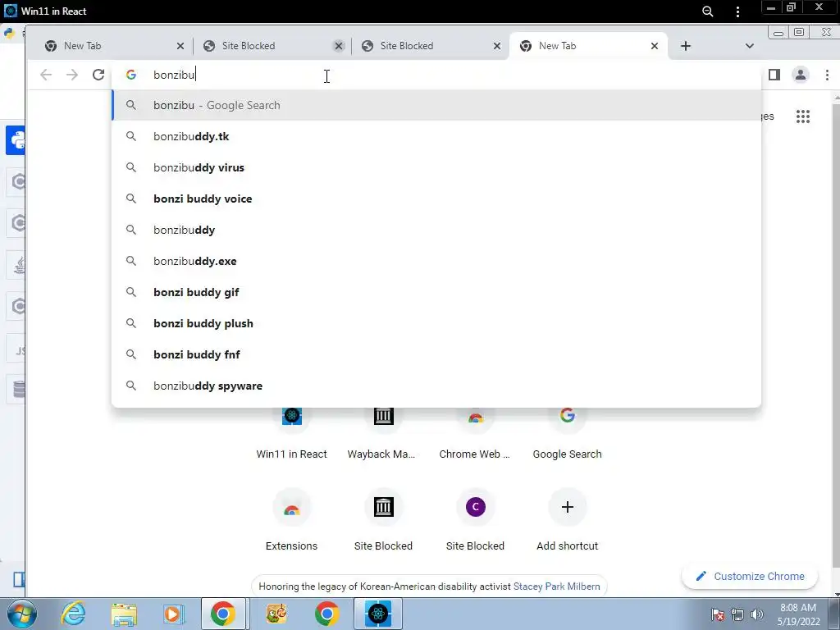Screen dimensions: 840x630
Task: Open Windows Explorer folder on taskbar
Action: click(124, 614)
